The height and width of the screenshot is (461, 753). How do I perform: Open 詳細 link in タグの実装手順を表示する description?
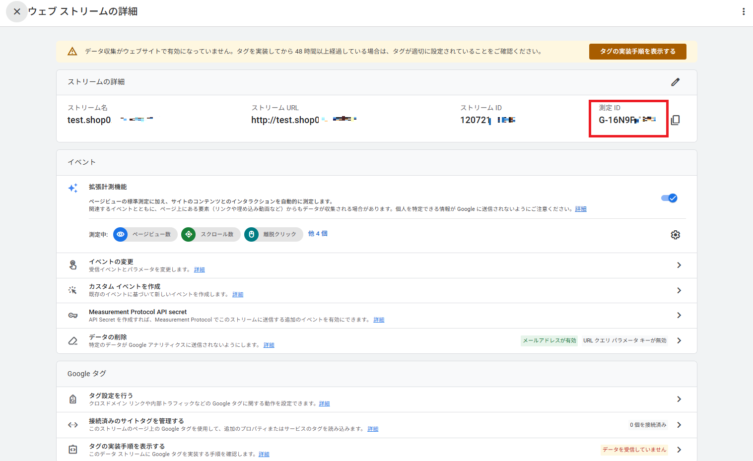264,454
